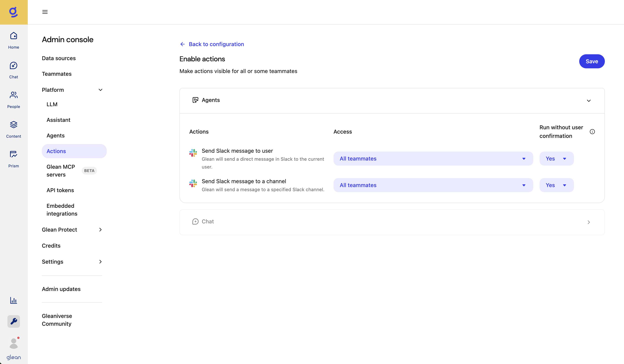Open People directory icon
624x364 pixels.
[x=14, y=100]
